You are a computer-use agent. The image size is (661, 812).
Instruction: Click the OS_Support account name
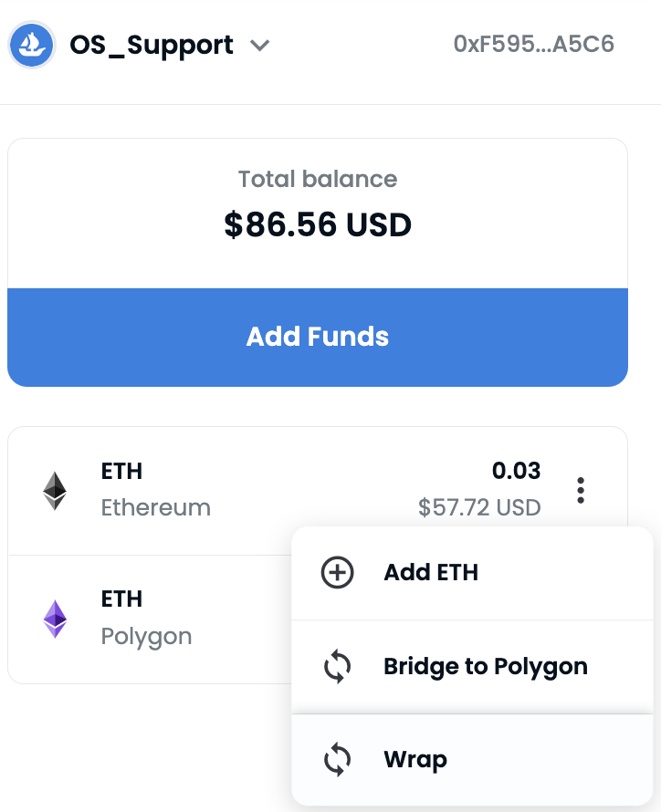152,45
